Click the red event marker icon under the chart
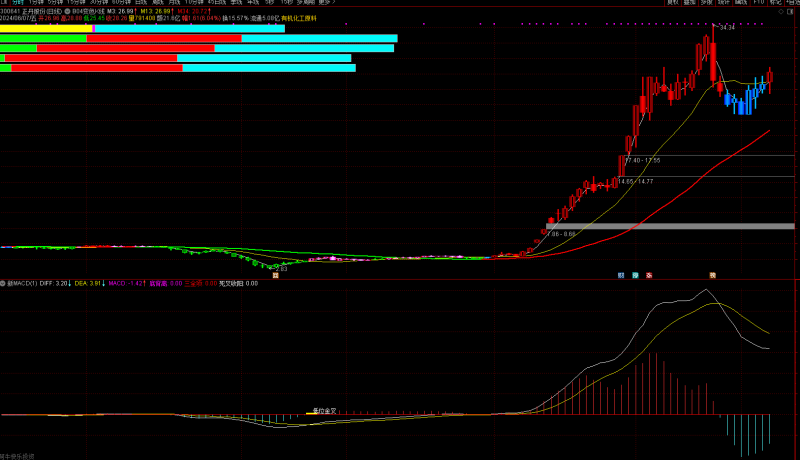This screenshot has width=800, height=460. (649, 274)
